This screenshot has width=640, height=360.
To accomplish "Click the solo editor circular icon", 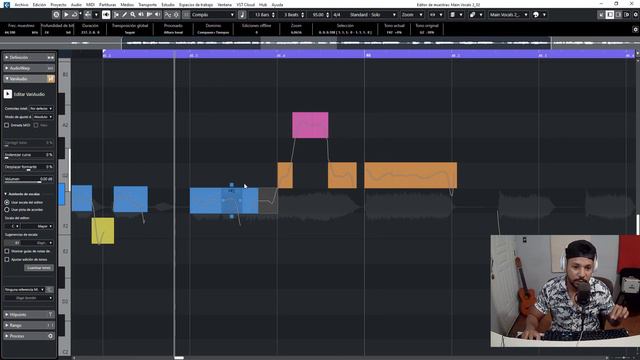I will pos(56,15).
